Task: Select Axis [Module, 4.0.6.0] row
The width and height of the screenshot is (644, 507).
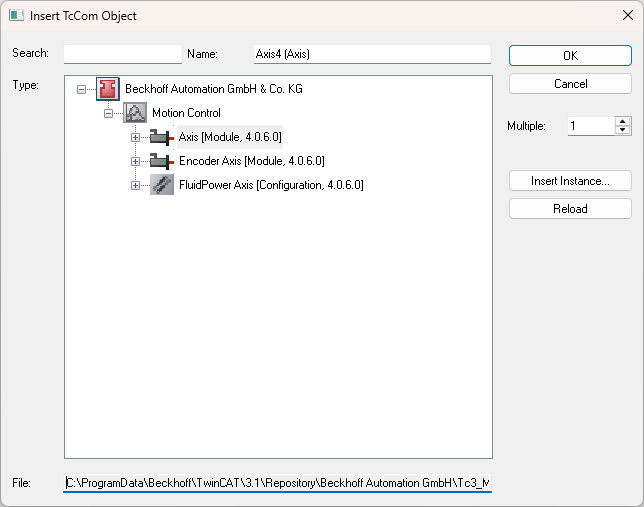Action: pos(230,137)
